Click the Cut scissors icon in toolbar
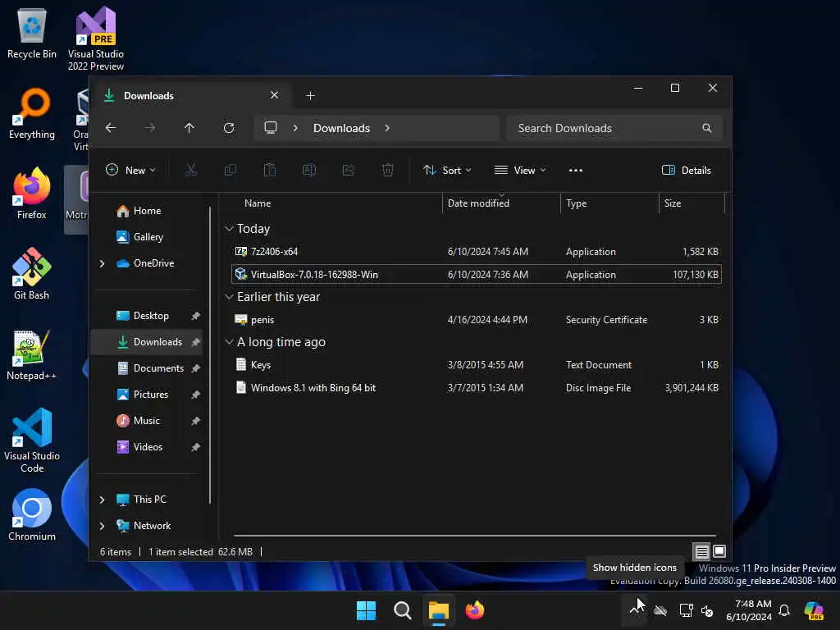Image resolution: width=840 pixels, height=630 pixels. tap(190, 171)
